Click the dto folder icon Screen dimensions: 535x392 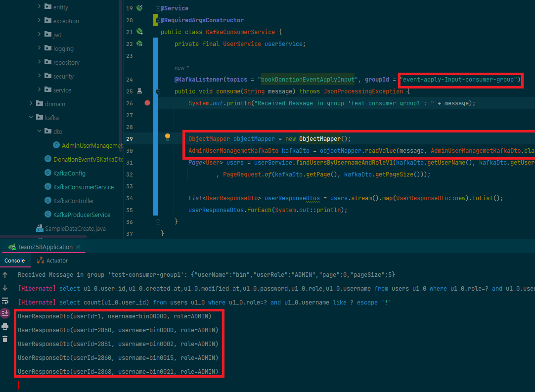(x=48, y=131)
